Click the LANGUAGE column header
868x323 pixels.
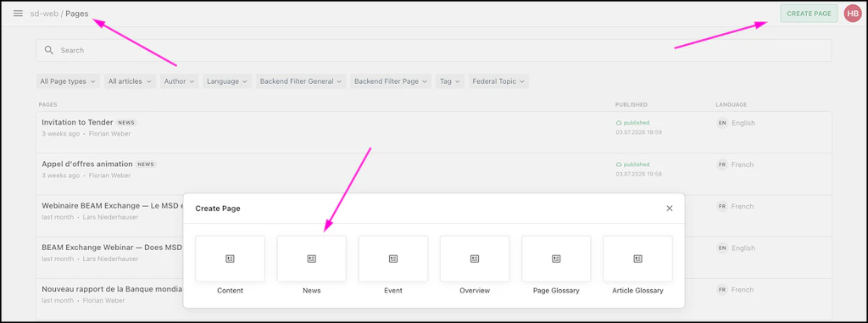pyautogui.click(x=732, y=105)
